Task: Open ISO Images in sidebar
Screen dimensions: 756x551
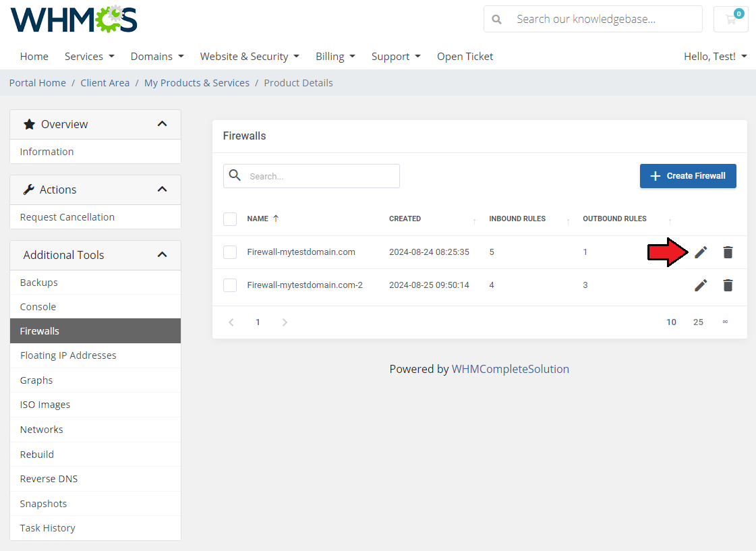Action: coord(96,405)
